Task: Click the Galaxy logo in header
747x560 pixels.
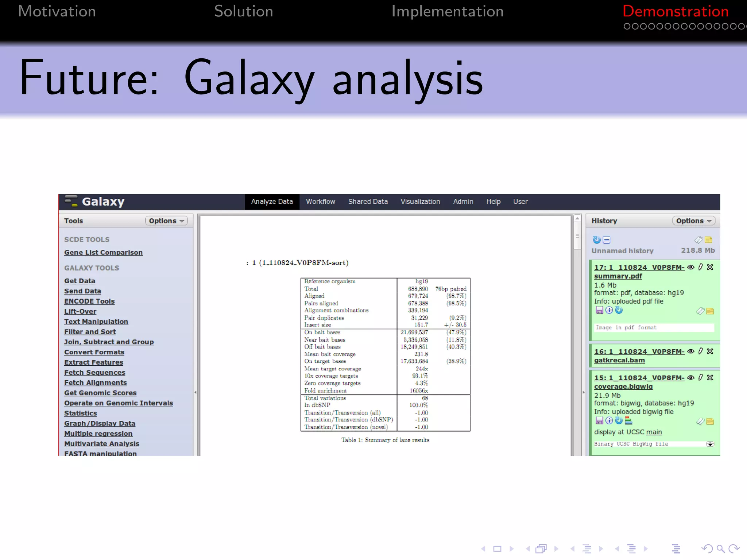Action: [x=94, y=202]
